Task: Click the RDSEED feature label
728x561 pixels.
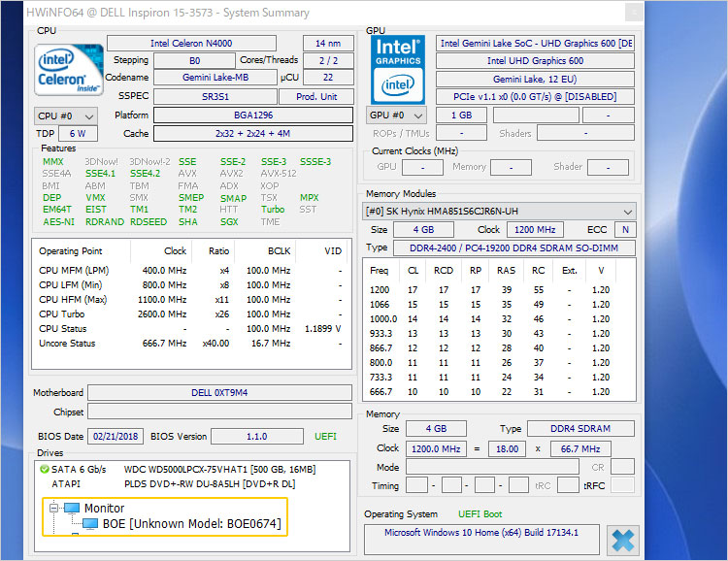Action: (x=149, y=222)
